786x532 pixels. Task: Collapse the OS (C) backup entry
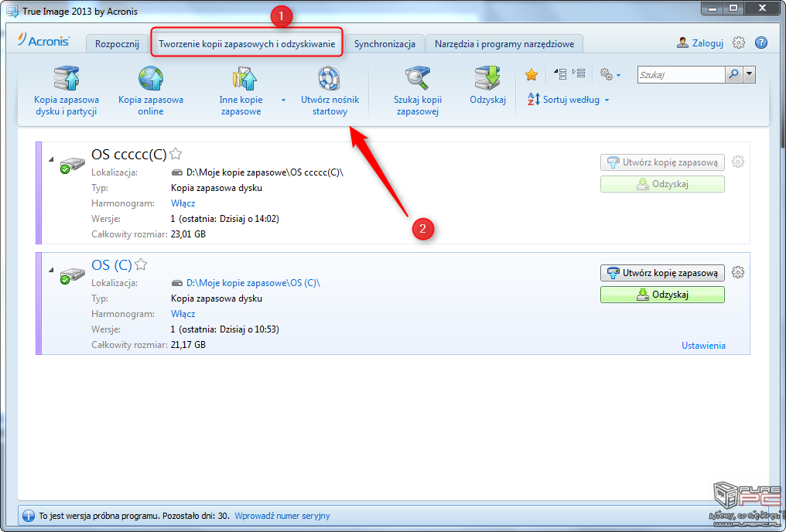[51, 270]
